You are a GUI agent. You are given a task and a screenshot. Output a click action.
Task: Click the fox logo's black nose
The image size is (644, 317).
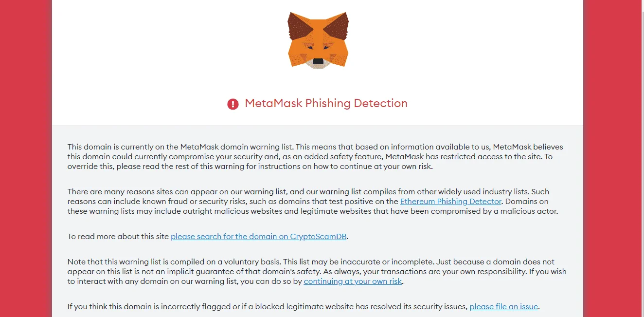tap(318, 61)
